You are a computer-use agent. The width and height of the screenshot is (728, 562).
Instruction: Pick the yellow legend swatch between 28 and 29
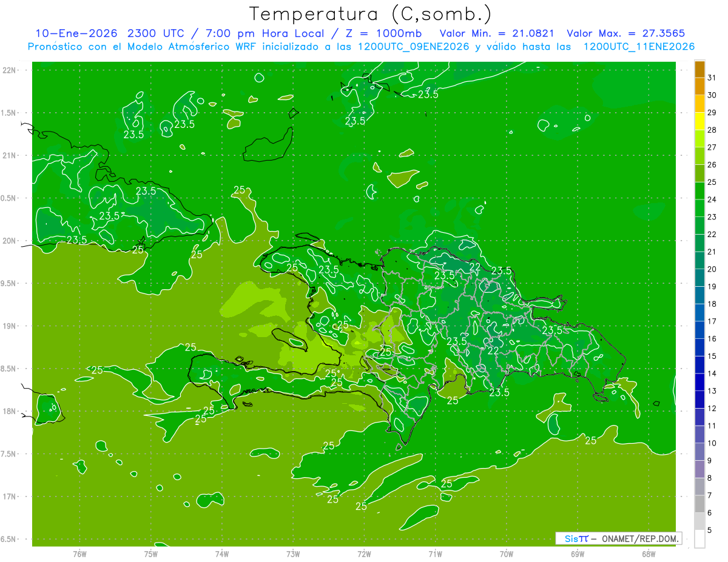(x=699, y=121)
